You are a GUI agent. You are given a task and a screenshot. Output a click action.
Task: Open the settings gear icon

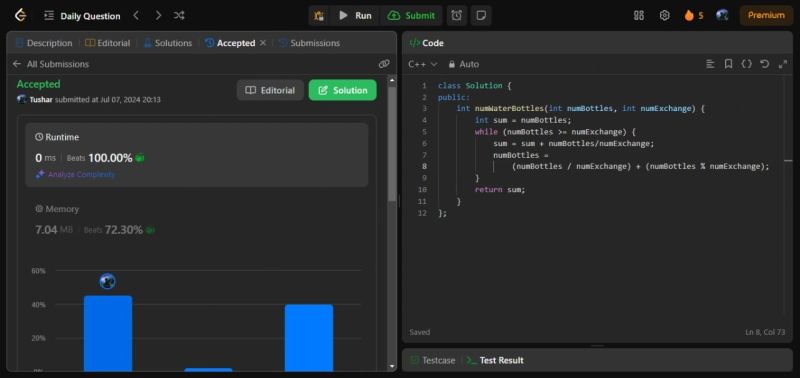[664, 15]
